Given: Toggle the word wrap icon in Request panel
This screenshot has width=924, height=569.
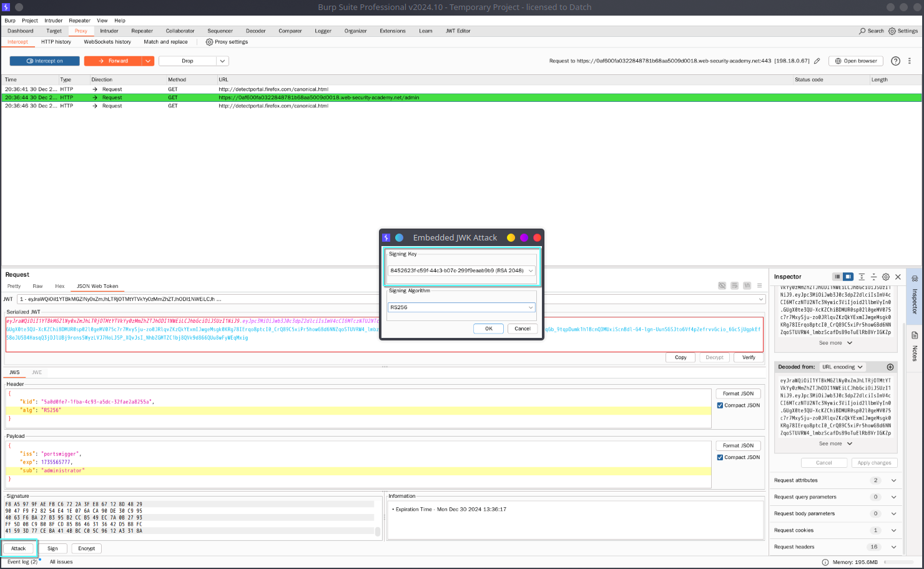Looking at the screenshot, I should pos(734,285).
